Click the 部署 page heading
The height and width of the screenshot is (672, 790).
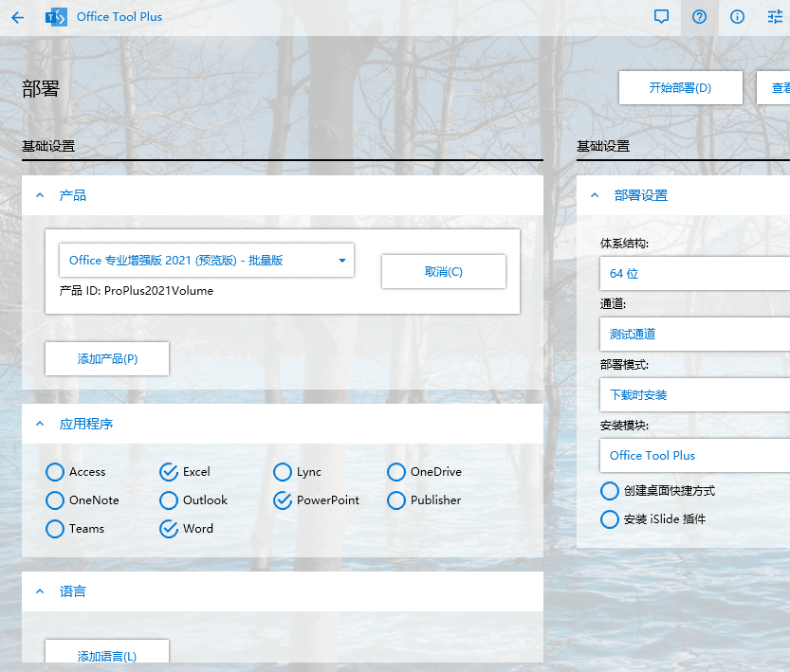(41, 89)
